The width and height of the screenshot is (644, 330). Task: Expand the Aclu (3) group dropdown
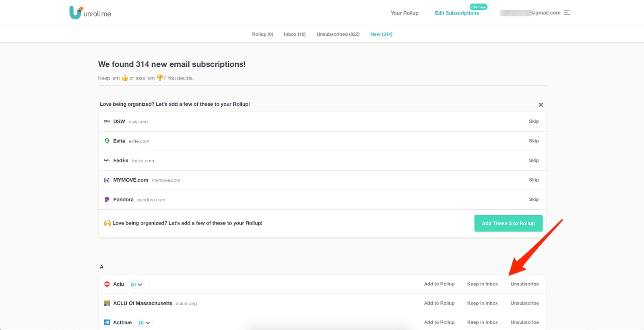click(136, 285)
